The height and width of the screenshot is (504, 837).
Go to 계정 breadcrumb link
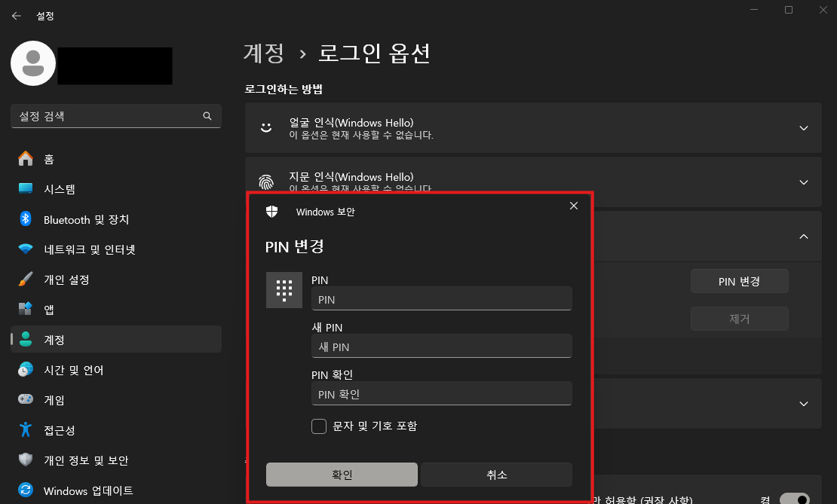(x=264, y=53)
